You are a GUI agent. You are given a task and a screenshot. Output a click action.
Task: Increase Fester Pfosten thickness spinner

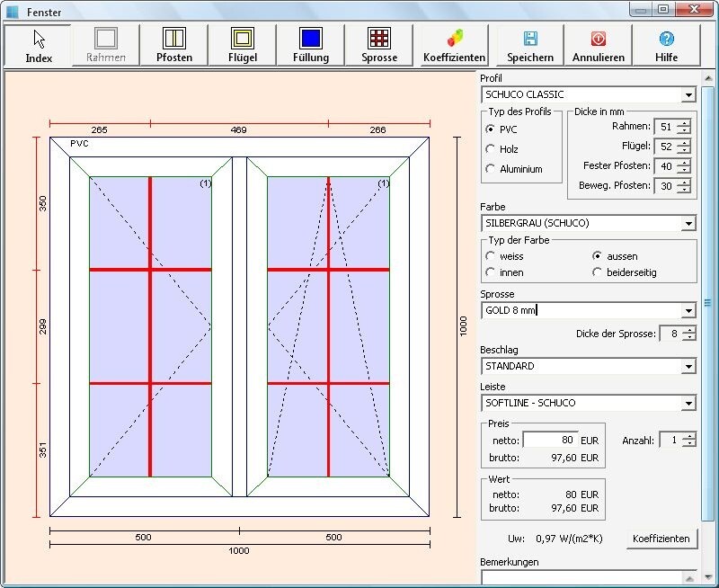pyautogui.click(x=684, y=163)
